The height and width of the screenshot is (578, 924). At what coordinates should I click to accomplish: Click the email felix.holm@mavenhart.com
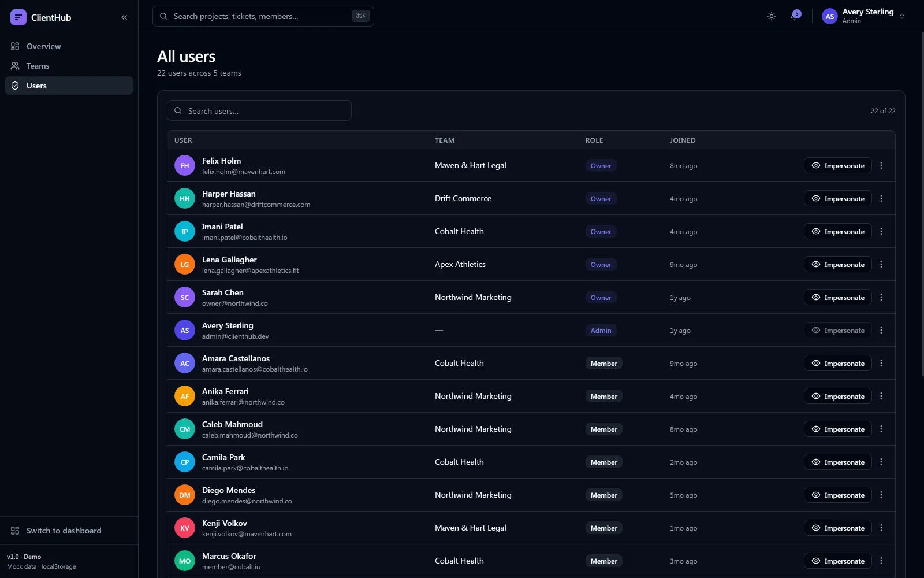click(244, 172)
